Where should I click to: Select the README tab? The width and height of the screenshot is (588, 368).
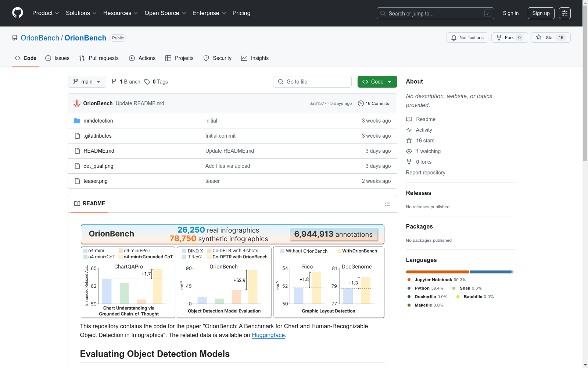[x=90, y=204]
